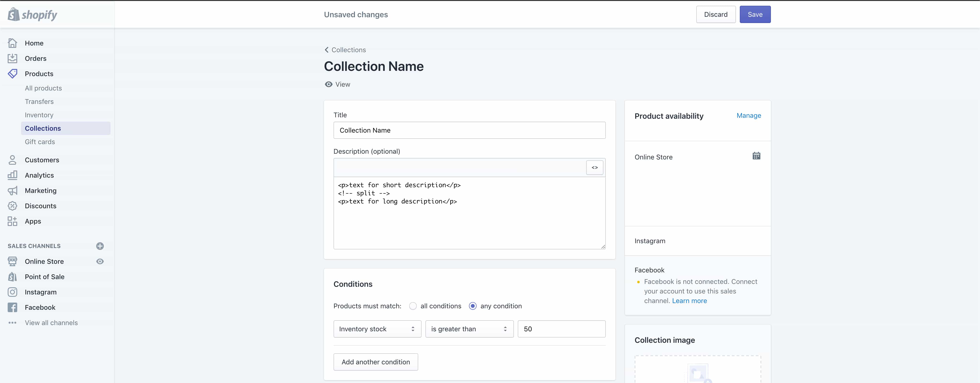Open the is greater than dropdown
The image size is (980, 383).
coord(469,329)
